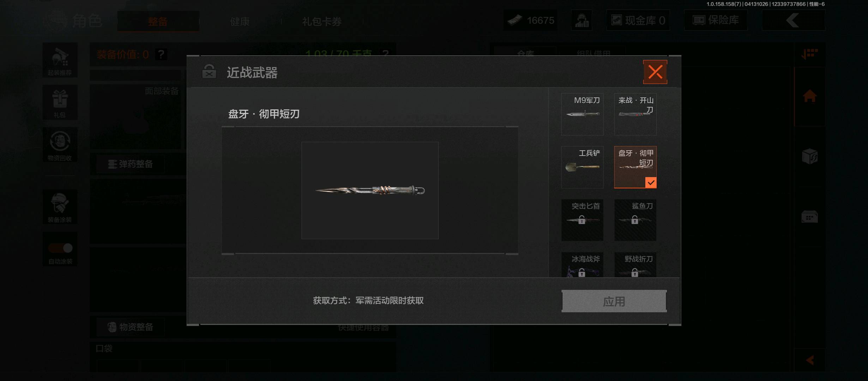Open the 礼包 gift icon

pyautogui.click(x=60, y=103)
